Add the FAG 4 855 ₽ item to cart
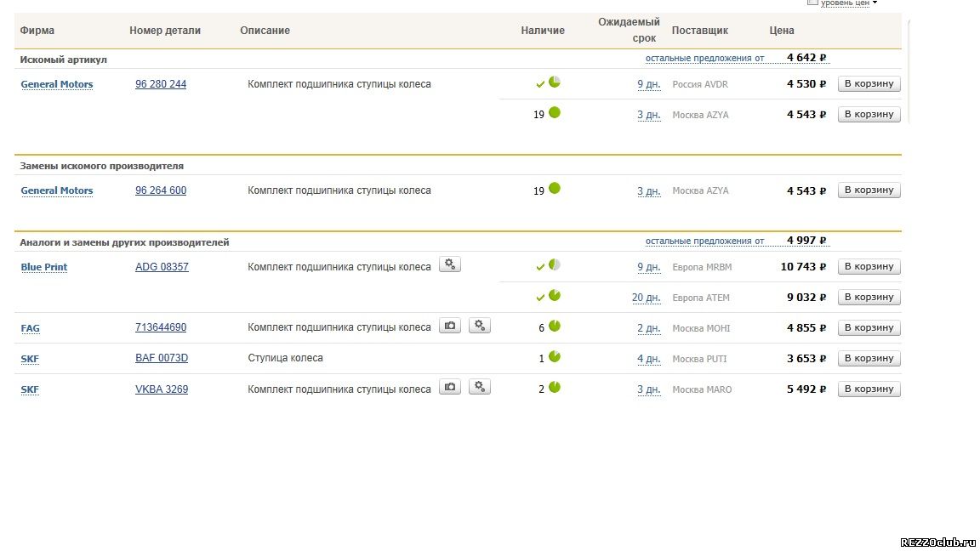The image size is (980, 551). pyautogui.click(x=869, y=328)
